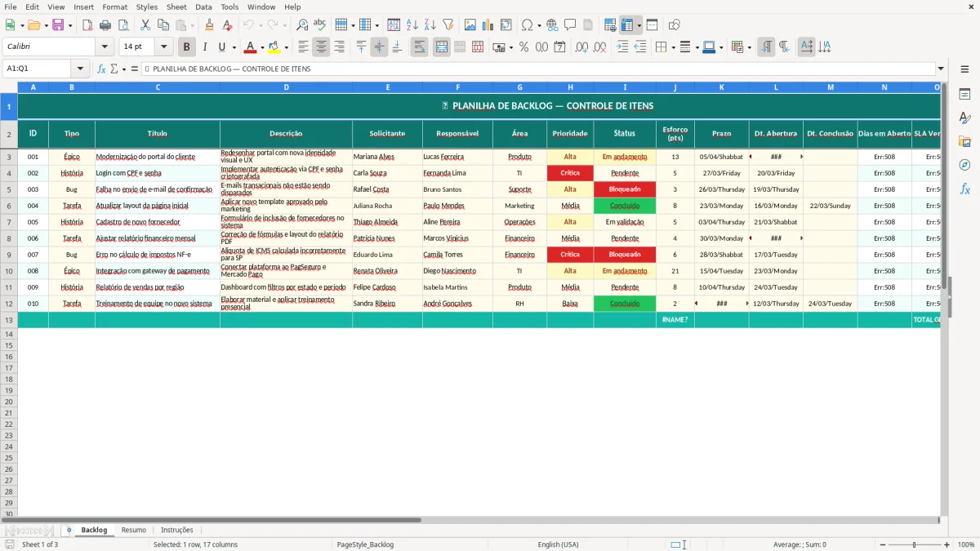This screenshot has height=551, width=980.
Task: Switch to the Resumo sheet tab
Action: [134, 530]
